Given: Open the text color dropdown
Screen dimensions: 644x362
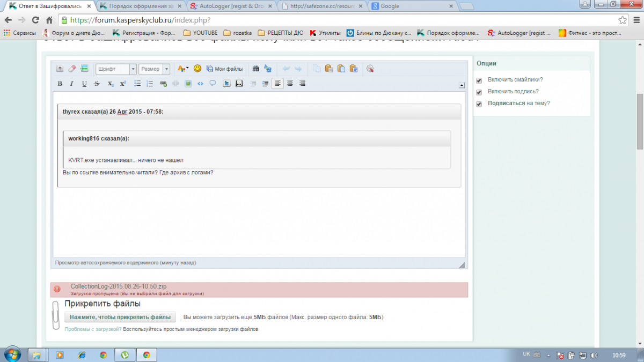Looking at the screenshot, I should 182,69.
